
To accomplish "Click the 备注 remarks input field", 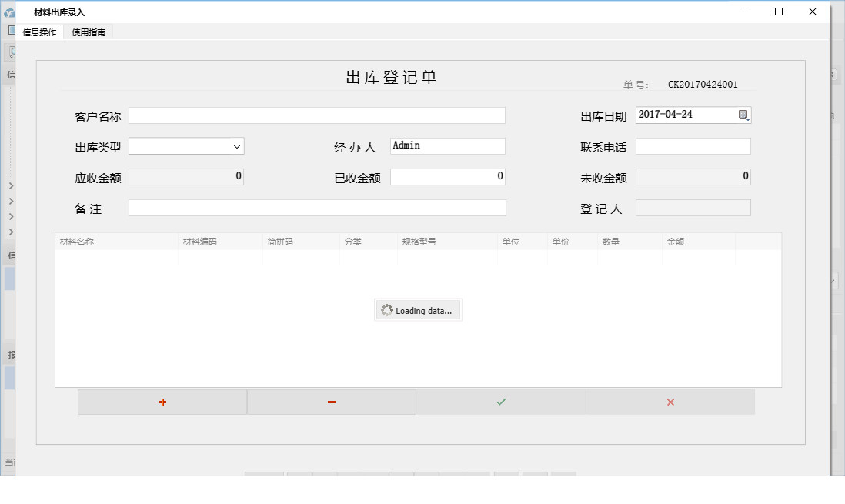I will (317, 207).
